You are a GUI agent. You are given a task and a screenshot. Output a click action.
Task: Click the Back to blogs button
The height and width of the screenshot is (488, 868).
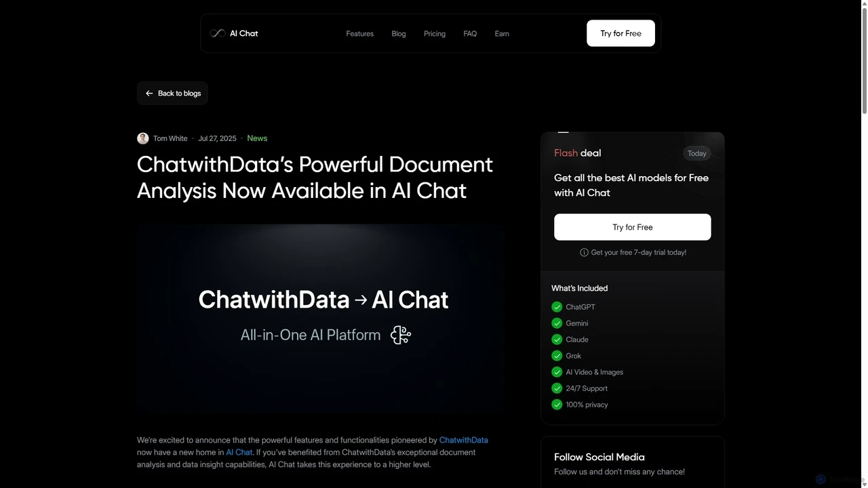pyautogui.click(x=172, y=94)
